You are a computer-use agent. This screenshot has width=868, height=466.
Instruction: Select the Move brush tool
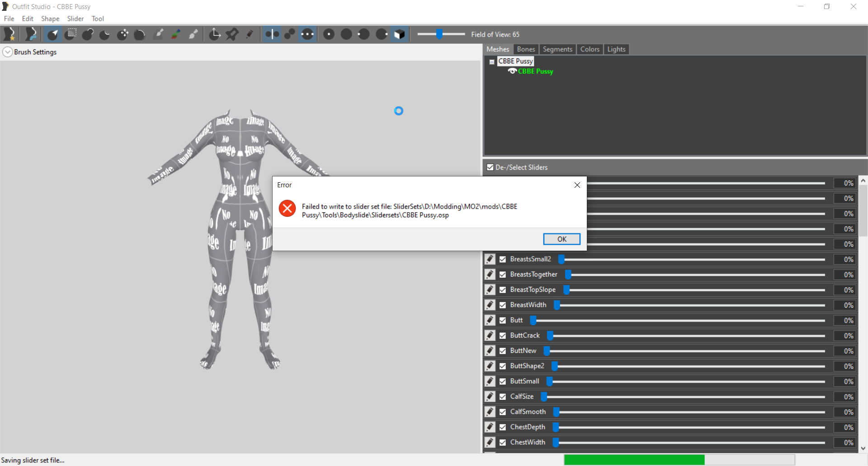123,34
